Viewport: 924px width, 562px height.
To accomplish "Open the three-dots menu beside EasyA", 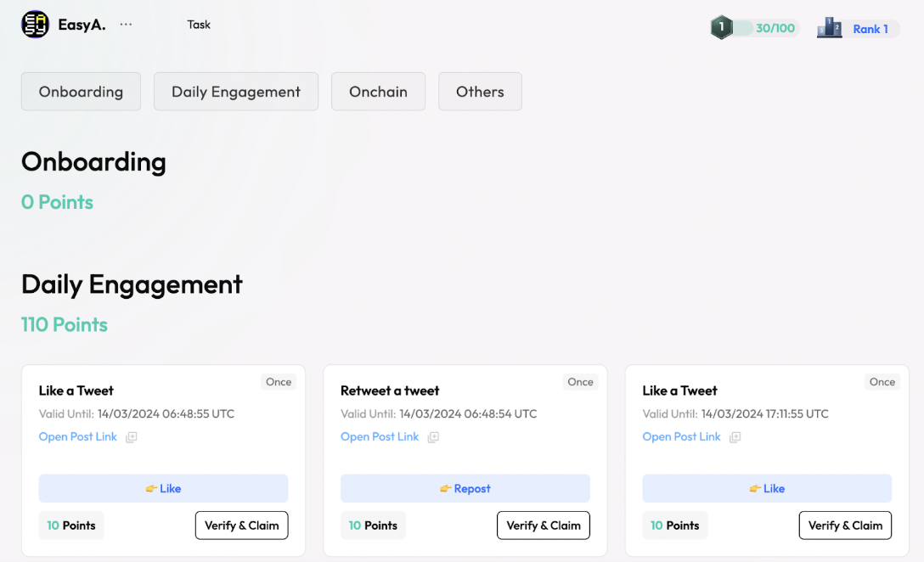I will coord(126,25).
